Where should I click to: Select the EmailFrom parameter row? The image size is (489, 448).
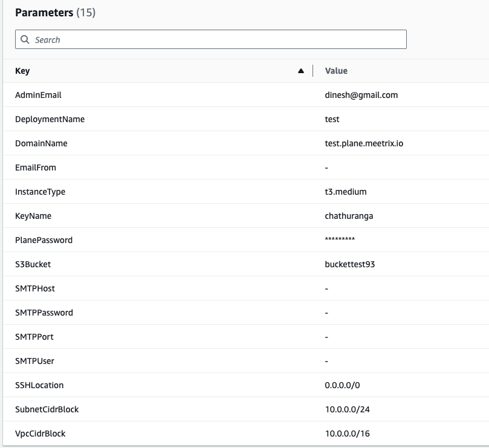pyautogui.click(x=37, y=167)
